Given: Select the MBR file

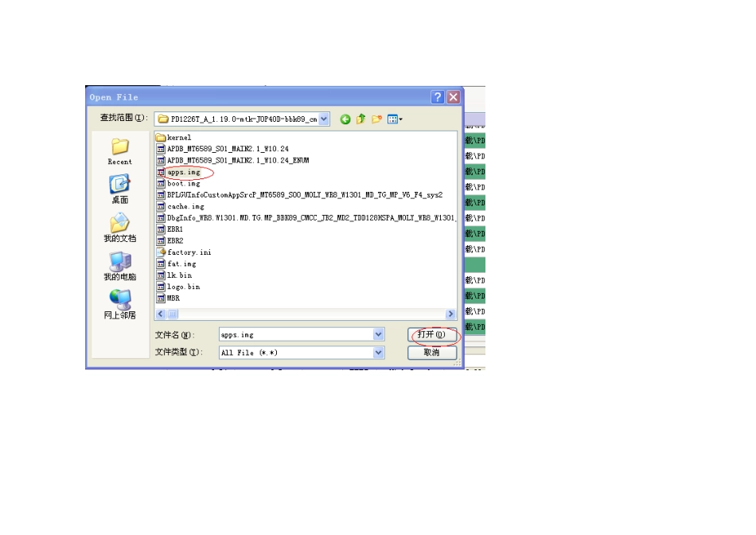Looking at the screenshot, I should click(168, 299).
